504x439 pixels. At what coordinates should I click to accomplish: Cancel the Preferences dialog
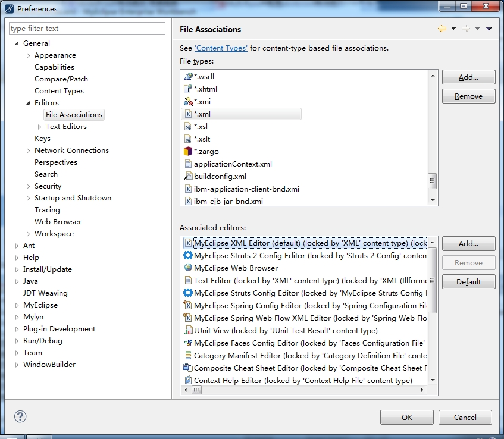coord(465,417)
